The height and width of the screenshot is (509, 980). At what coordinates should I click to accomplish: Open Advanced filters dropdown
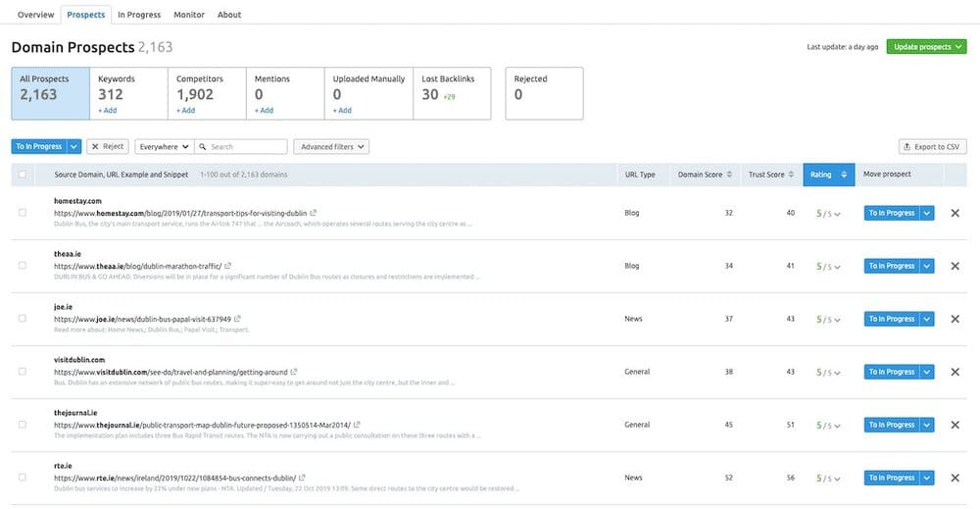(331, 147)
